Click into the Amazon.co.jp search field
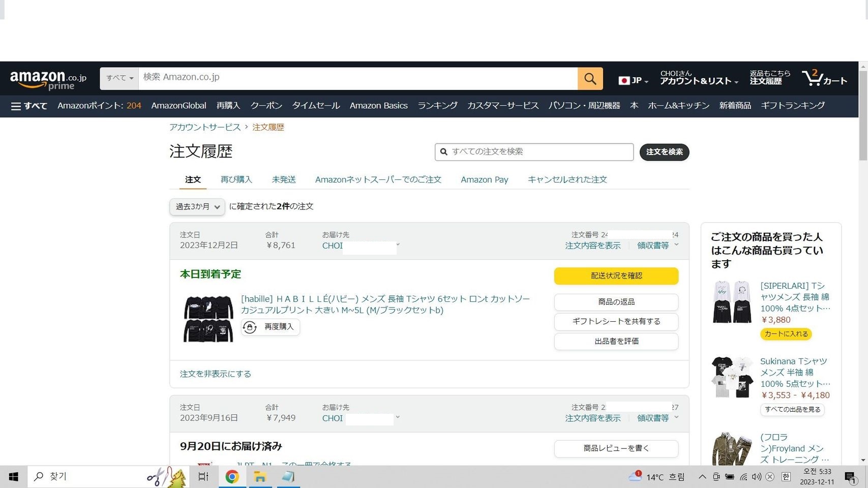The width and height of the screenshot is (868, 488). [357, 78]
